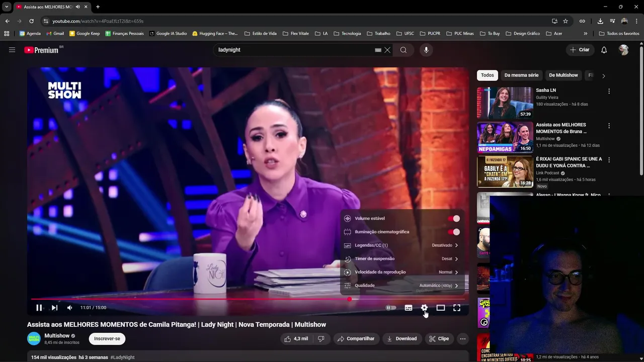Viewport: 644px width, 362px height.
Task: Click the magnifier search button
Action: coord(404,50)
